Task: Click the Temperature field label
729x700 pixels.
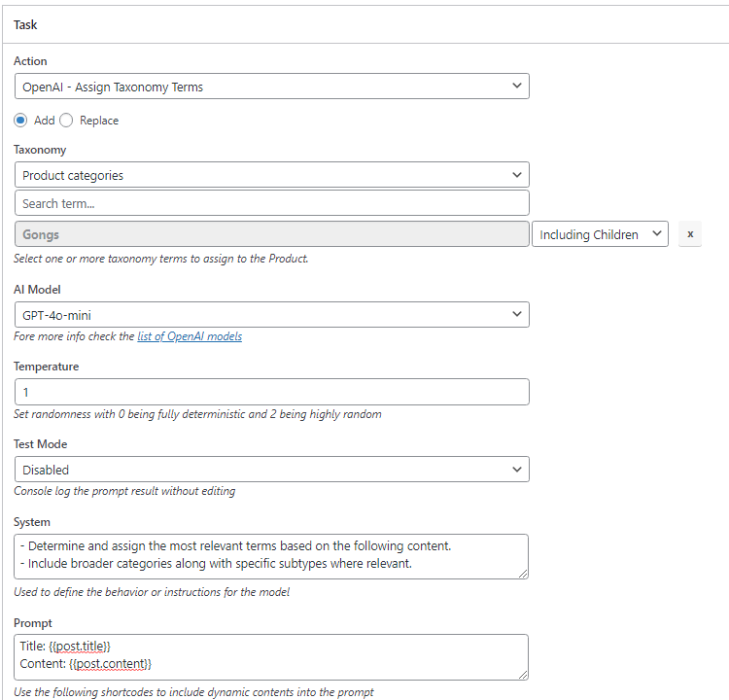Action: [x=47, y=367]
